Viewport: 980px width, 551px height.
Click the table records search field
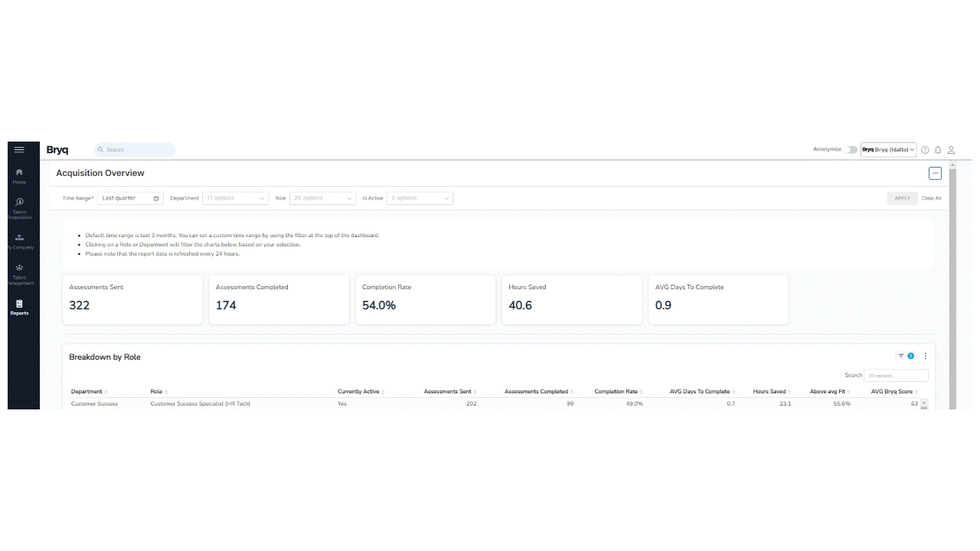tap(896, 376)
